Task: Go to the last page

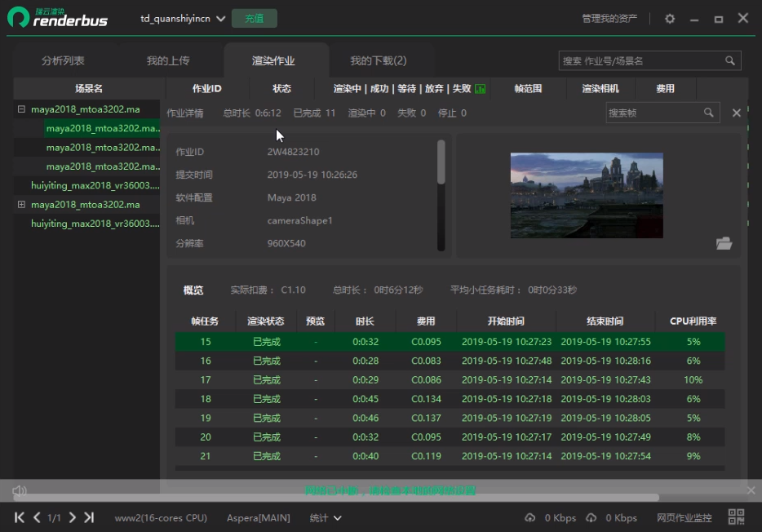Action: point(89,517)
